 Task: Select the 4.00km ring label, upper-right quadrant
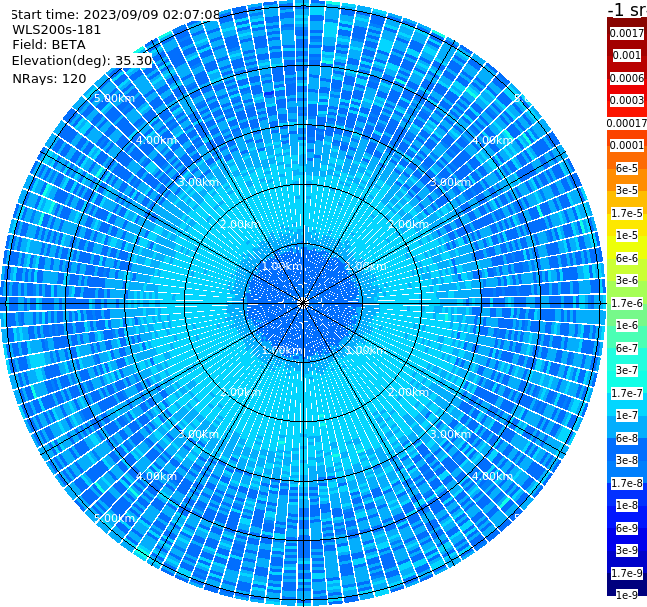[x=492, y=140]
